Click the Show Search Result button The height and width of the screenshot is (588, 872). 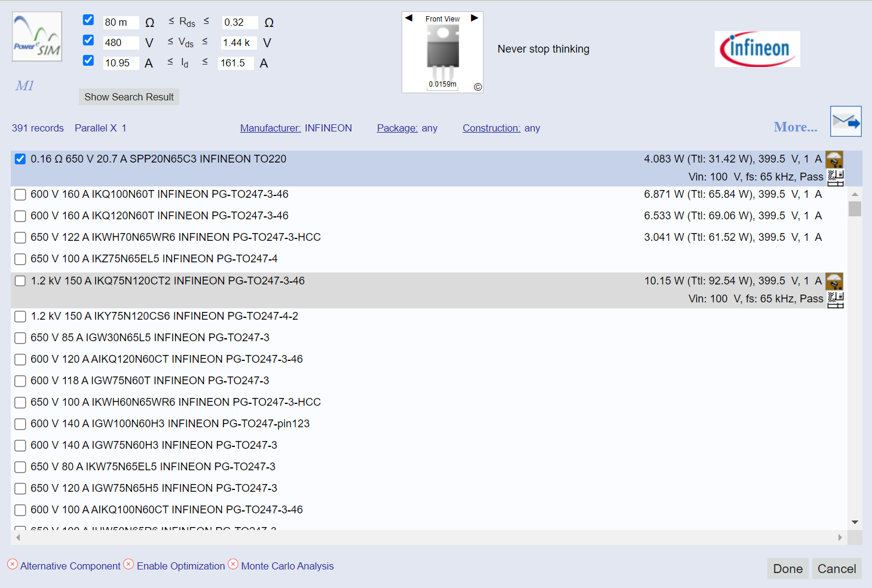129,97
